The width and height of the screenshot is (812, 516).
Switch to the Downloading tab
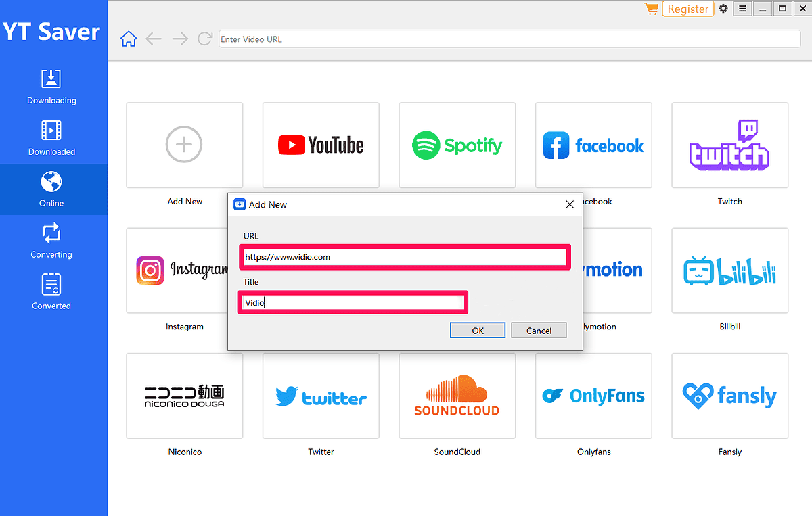51,87
